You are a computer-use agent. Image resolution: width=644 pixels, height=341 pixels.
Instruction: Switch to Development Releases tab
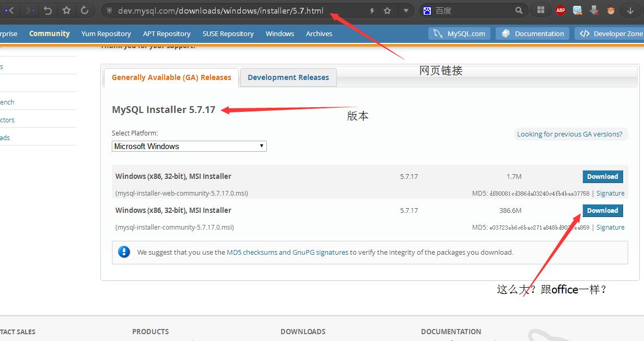288,77
